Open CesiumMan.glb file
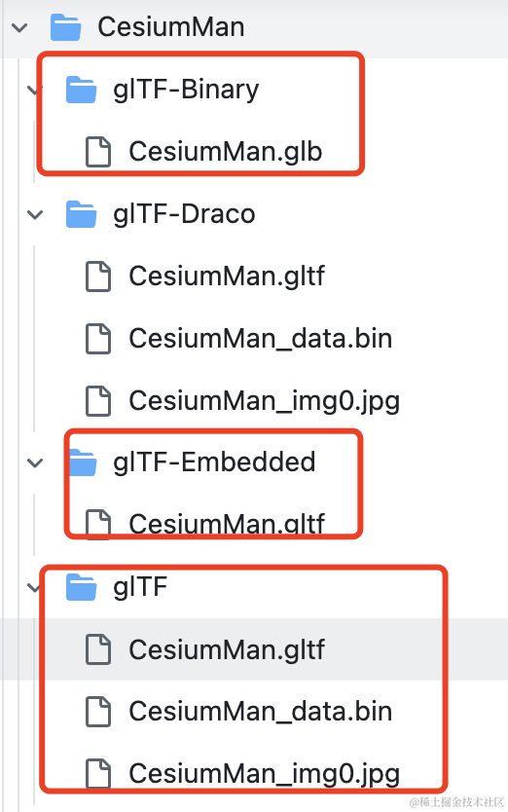 (x=225, y=152)
